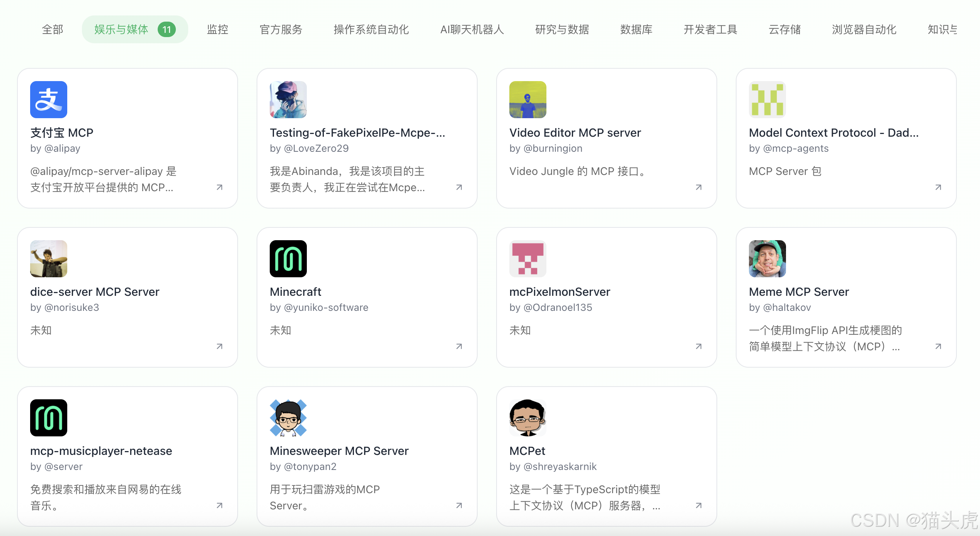The height and width of the screenshot is (536, 980).
Task: Click arrow icon on Minesweeper MCP Server card
Action: point(459,505)
